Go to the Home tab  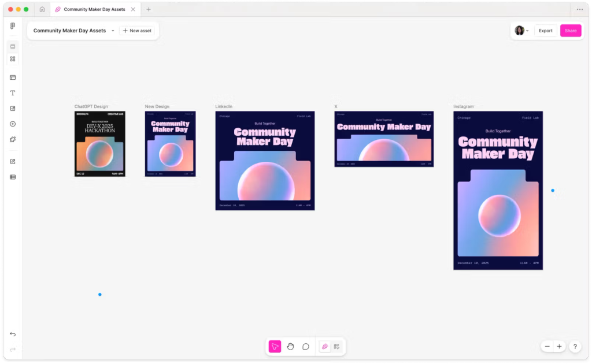point(42,9)
